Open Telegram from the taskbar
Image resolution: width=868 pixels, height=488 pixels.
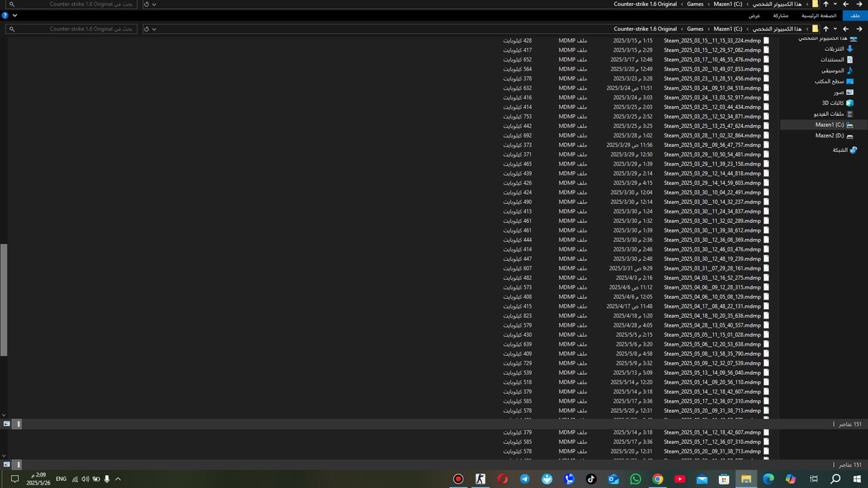525,479
